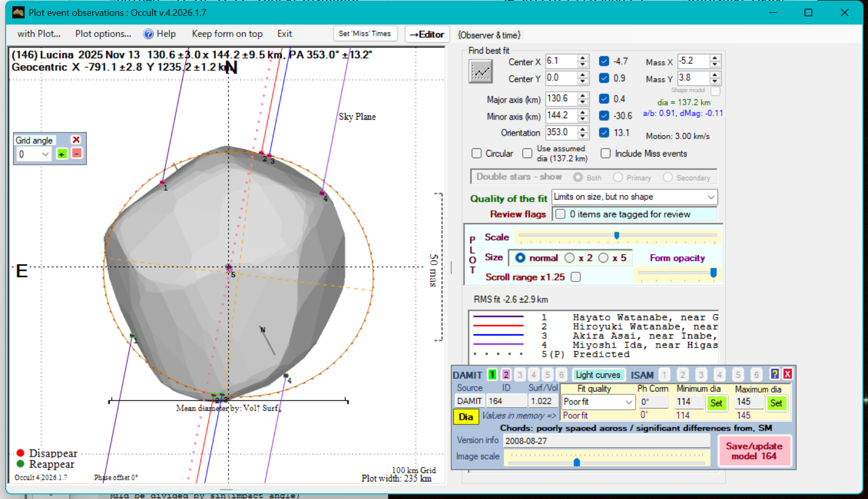Open the Quality of the fit dropdown
Screen dimensions: 868x499
pyautogui.click(x=710, y=197)
